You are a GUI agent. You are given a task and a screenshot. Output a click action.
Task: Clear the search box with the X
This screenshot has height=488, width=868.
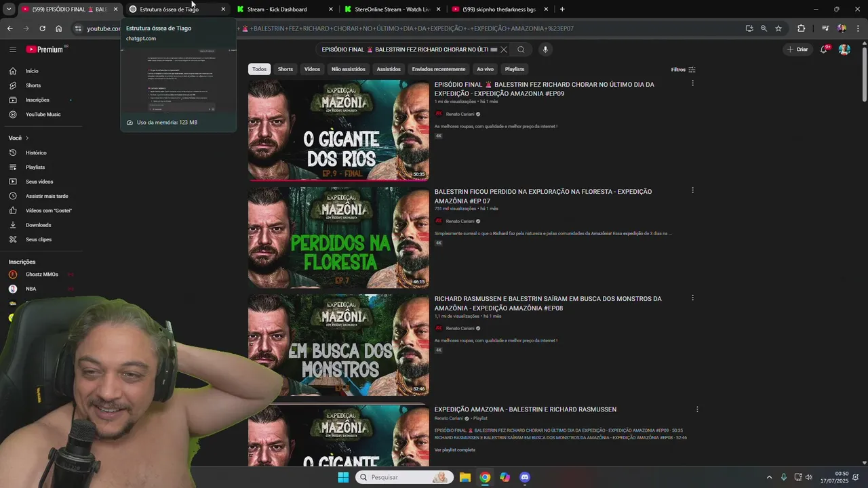503,49
